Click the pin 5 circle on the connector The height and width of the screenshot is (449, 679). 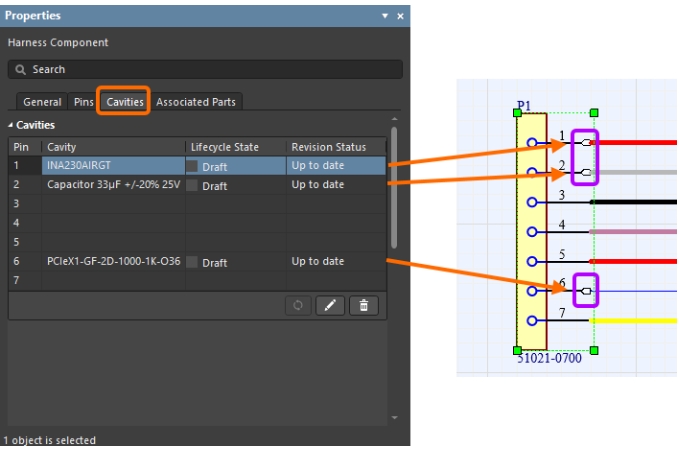(x=532, y=261)
